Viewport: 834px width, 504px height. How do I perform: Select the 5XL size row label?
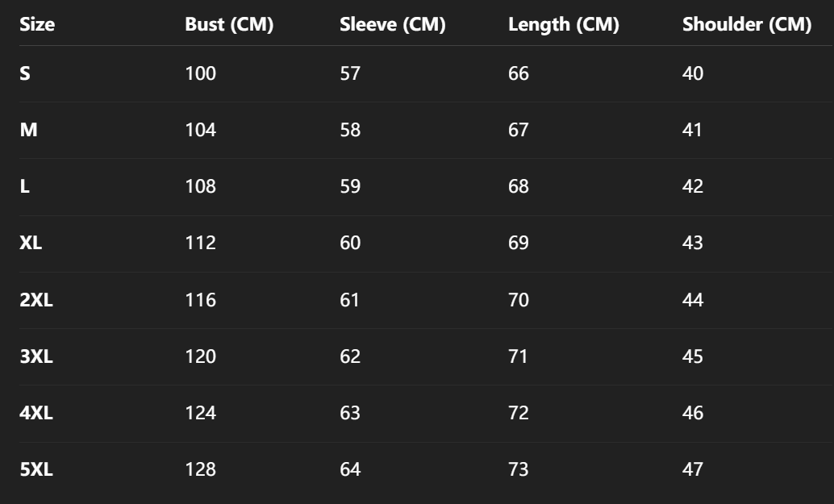(x=36, y=469)
